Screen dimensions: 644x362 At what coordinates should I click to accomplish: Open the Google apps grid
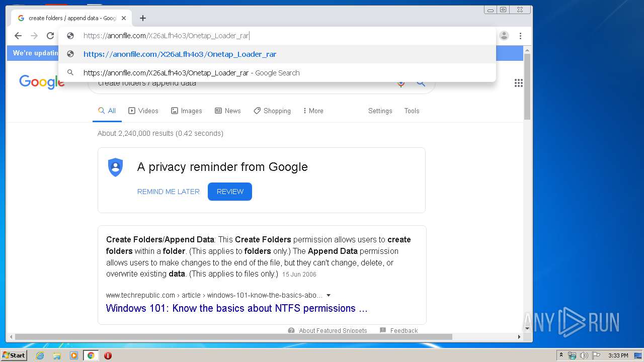(x=519, y=83)
